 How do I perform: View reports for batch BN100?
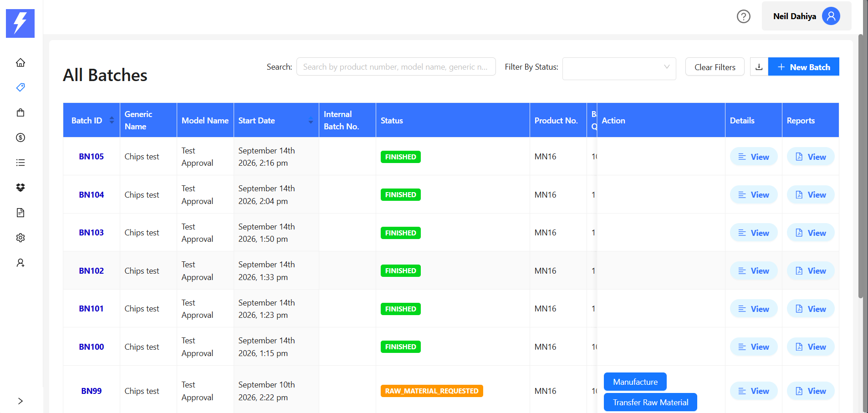coord(811,347)
